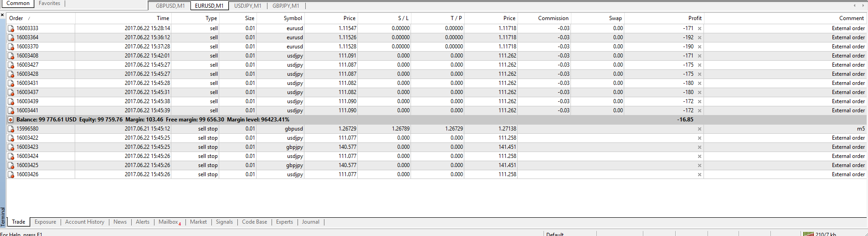The width and height of the screenshot is (868, 236).
Task: Remove pending gbpjpy order 16003425 with x icon
Action: coord(699,165)
